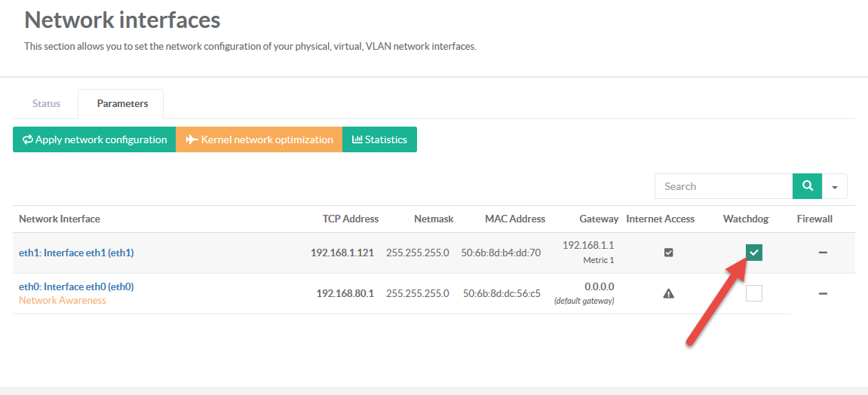The image size is (868, 395).
Task: Click the magnifier search button
Action: 807,186
